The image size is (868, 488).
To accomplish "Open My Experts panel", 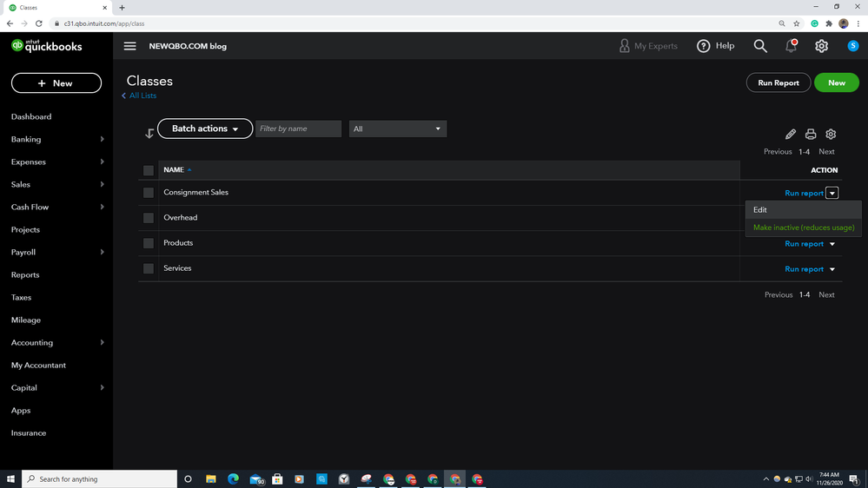I will point(647,46).
